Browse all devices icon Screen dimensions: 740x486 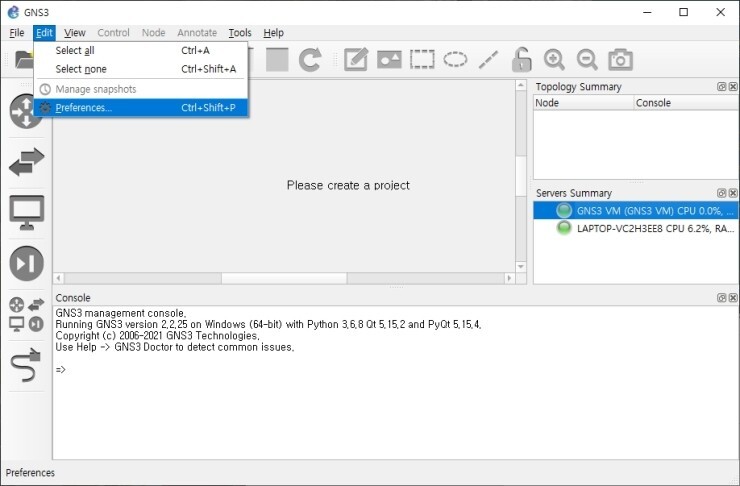coord(26,314)
